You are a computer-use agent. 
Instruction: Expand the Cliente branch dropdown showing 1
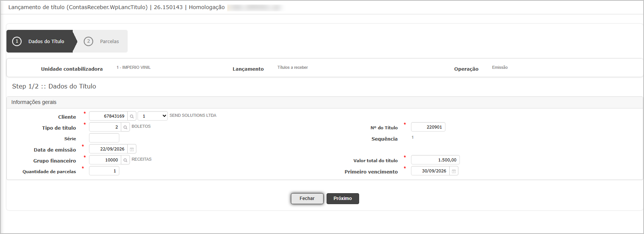coord(153,116)
